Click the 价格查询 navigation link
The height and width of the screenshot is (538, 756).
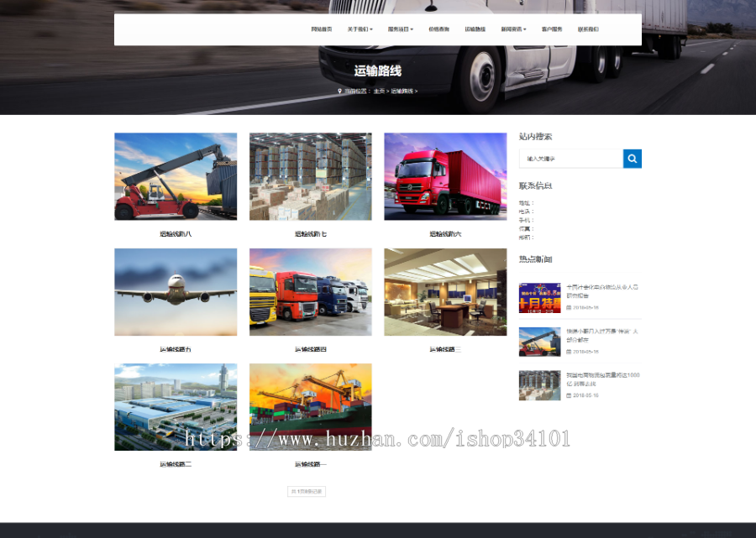coord(438,29)
